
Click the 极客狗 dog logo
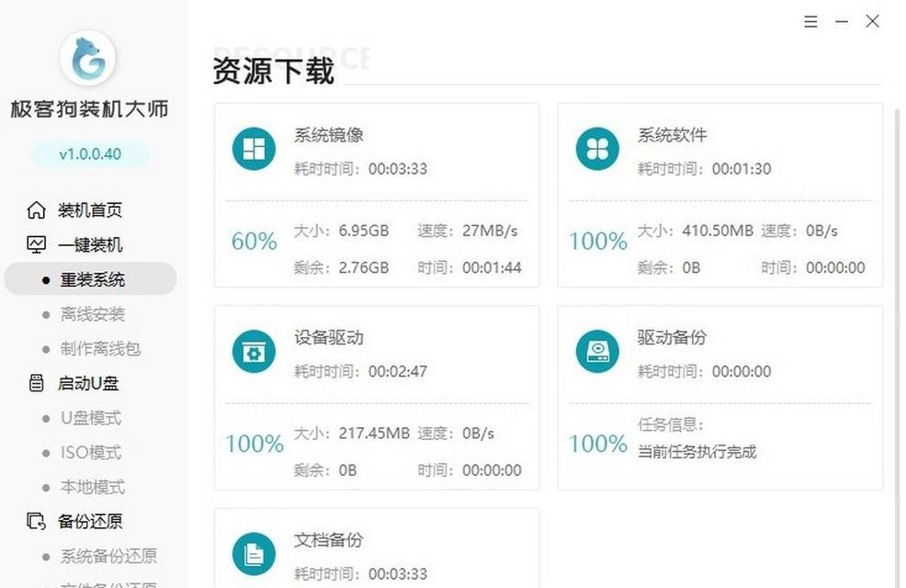[x=88, y=60]
